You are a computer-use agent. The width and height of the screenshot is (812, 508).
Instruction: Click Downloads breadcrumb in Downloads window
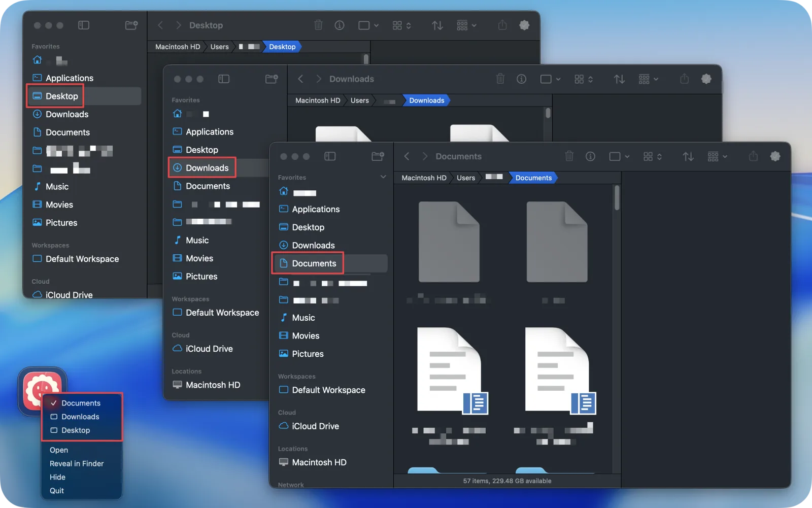click(427, 100)
